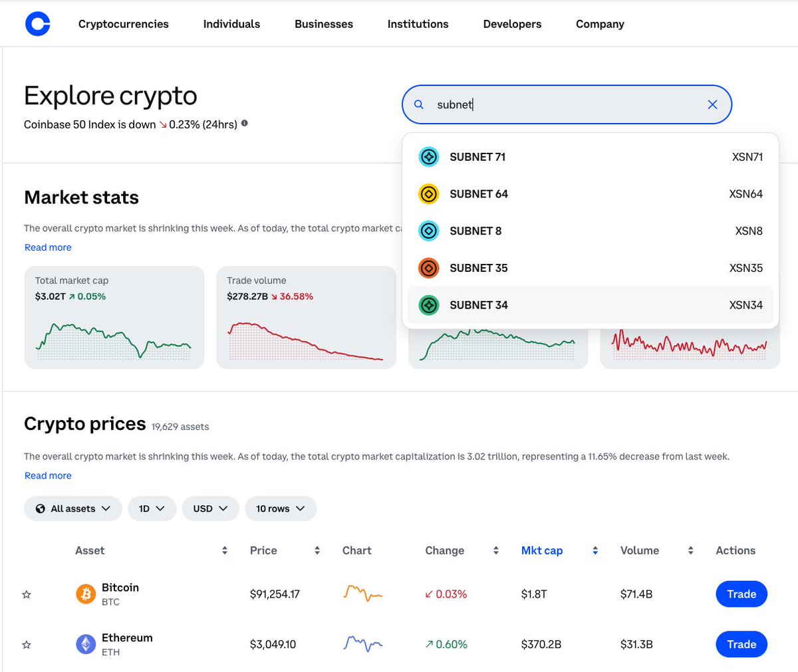798x672 pixels.
Task: Click the search magnifier icon
Action: [x=419, y=104]
